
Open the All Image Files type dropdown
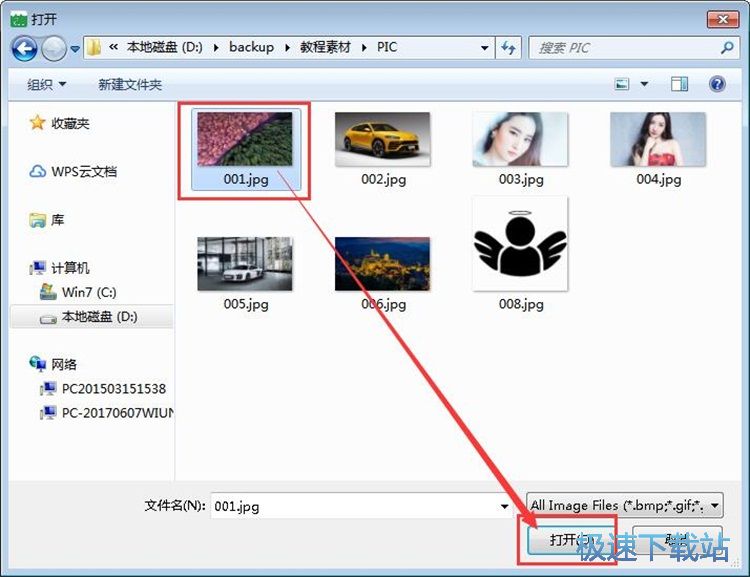coord(625,505)
